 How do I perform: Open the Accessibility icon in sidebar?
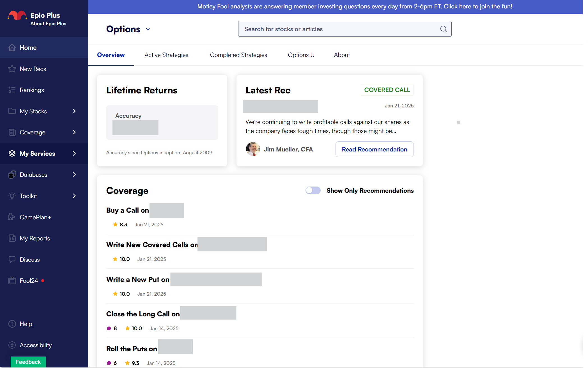coord(12,345)
